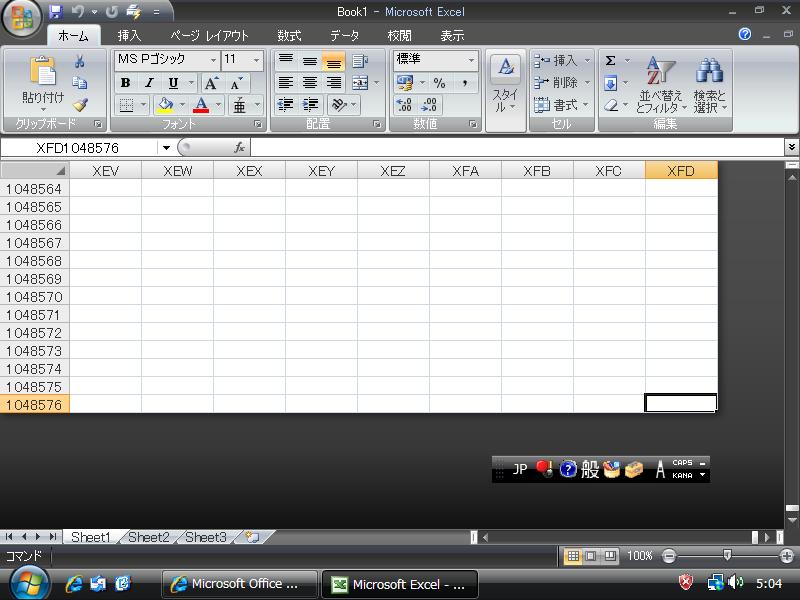This screenshot has height=600, width=800.
Task: Switch to Normal view in status bar
Action: pos(573,556)
